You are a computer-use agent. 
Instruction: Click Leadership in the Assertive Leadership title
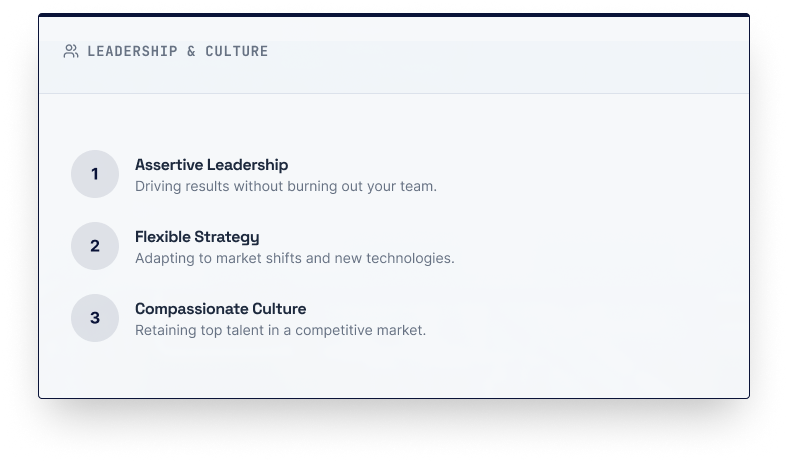coord(247,165)
